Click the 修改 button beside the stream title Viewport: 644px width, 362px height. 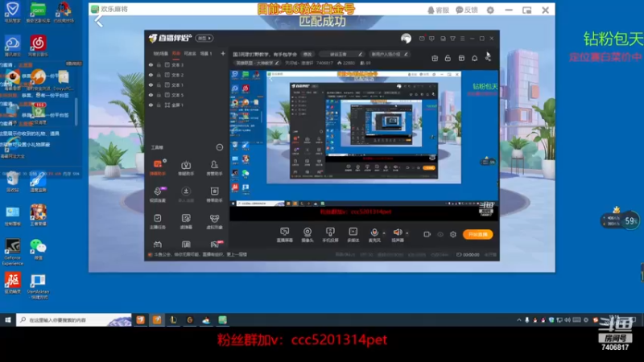(308, 54)
